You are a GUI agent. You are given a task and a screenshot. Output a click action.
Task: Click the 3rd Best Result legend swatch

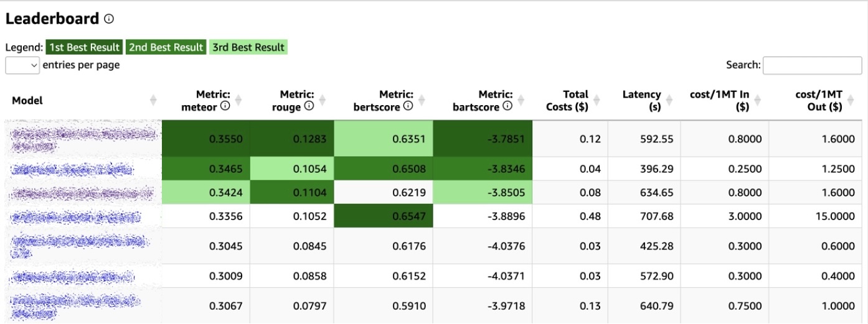(248, 47)
